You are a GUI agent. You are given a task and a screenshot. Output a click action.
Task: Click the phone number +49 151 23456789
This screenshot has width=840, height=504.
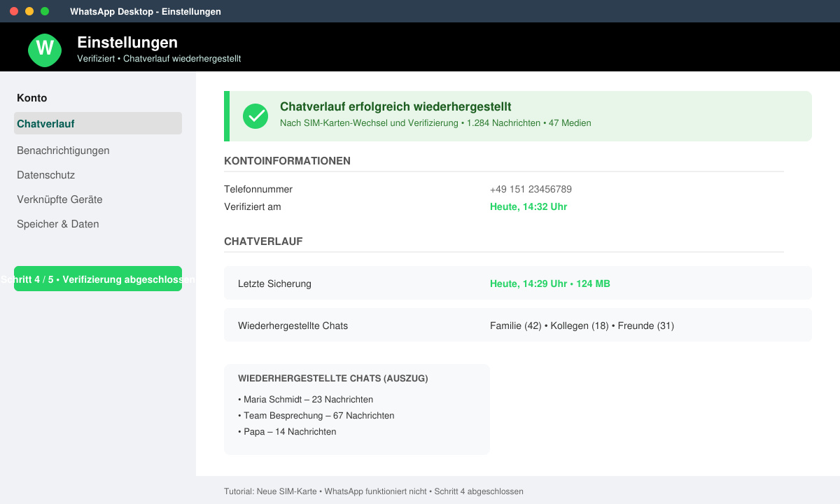coord(531,189)
